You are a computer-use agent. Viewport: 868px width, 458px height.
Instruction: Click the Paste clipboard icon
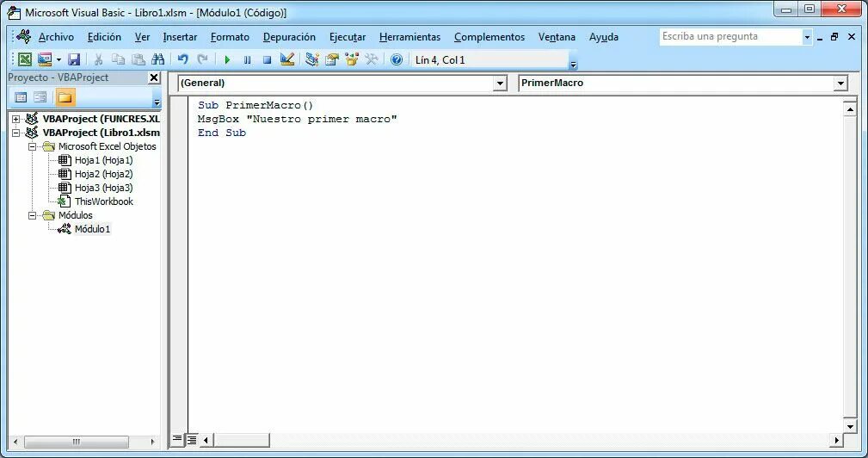[138, 59]
